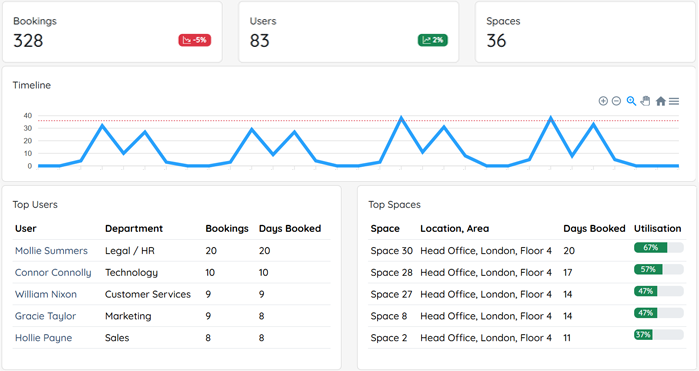Click the green 2% users badge
Screen dimensions: 699x371
coord(432,40)
